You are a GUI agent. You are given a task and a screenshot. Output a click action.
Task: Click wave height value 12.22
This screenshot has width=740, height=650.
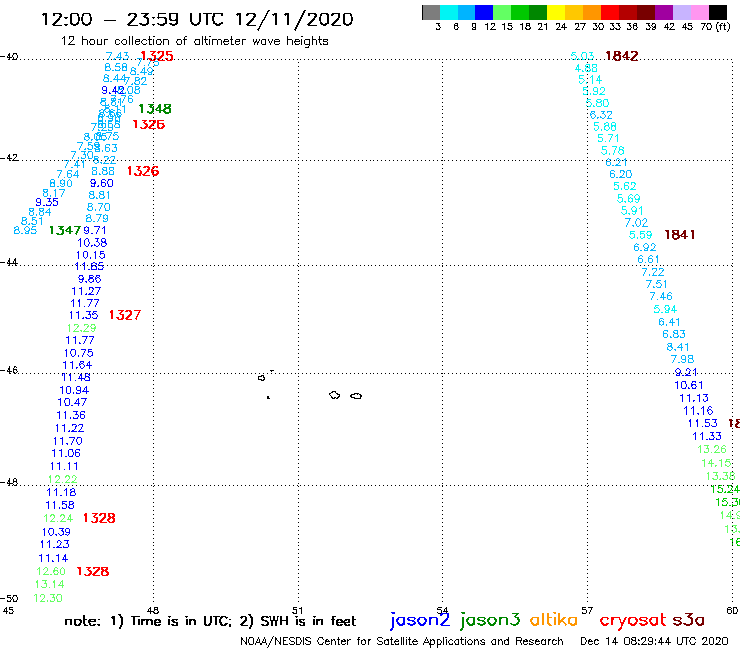coord(62,480)
